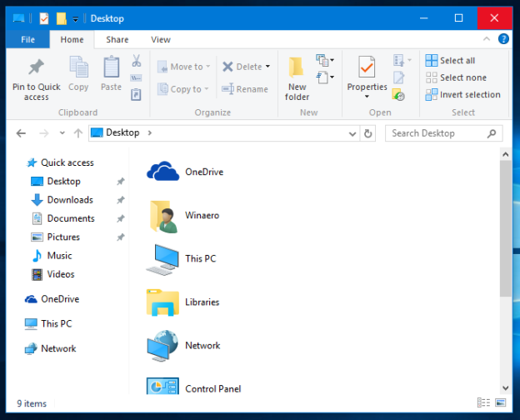Select This PC in the file list

pos(181,259)
